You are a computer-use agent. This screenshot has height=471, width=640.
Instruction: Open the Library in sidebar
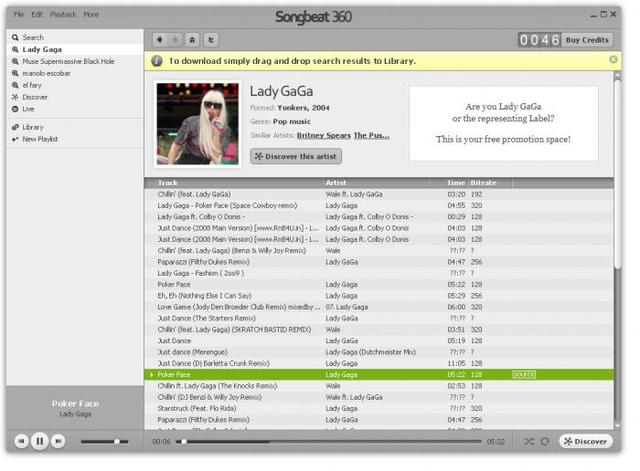pyautogui.click(x=75, y=127)
